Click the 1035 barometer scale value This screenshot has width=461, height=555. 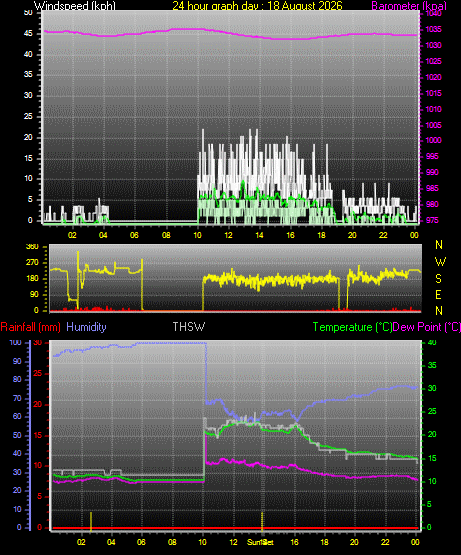click(433, 29)
